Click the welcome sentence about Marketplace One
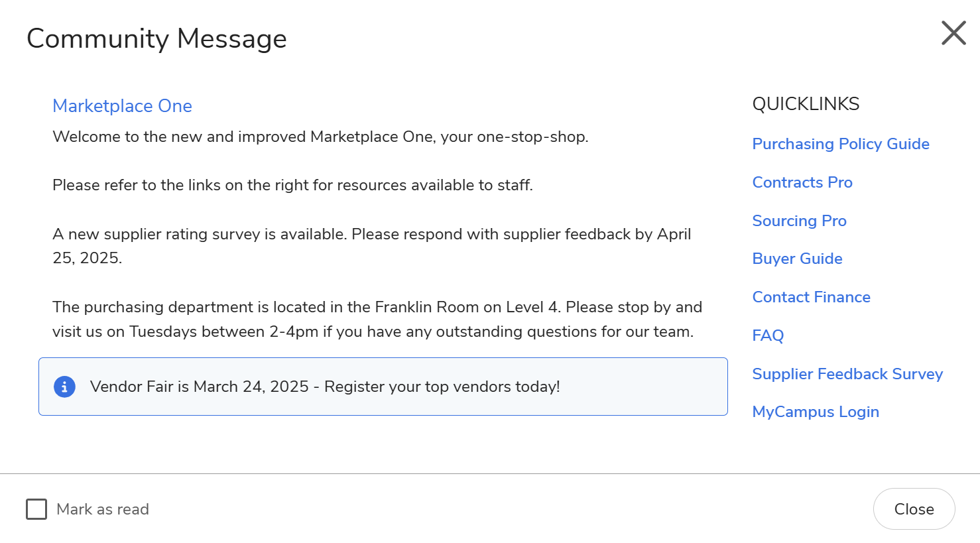 coord(320,137)
